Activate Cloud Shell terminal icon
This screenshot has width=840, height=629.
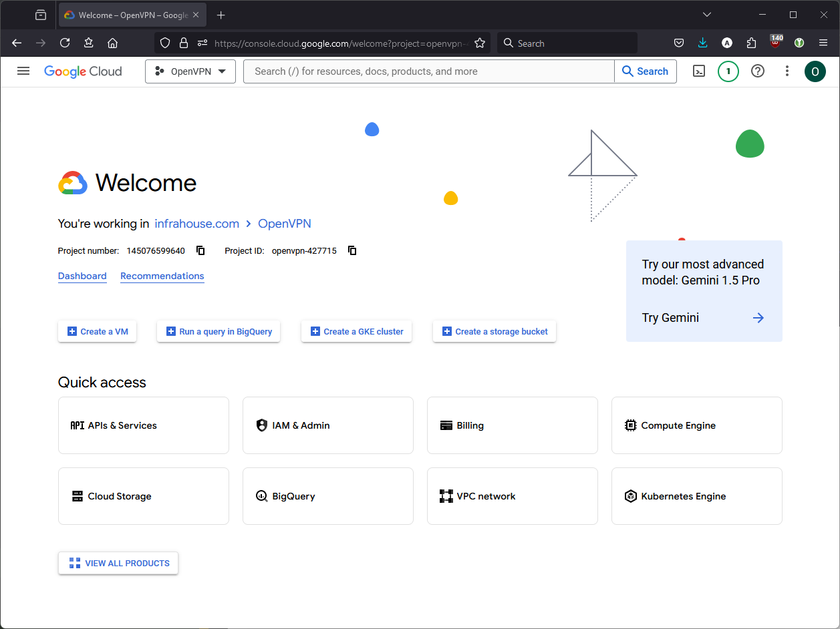699,71
